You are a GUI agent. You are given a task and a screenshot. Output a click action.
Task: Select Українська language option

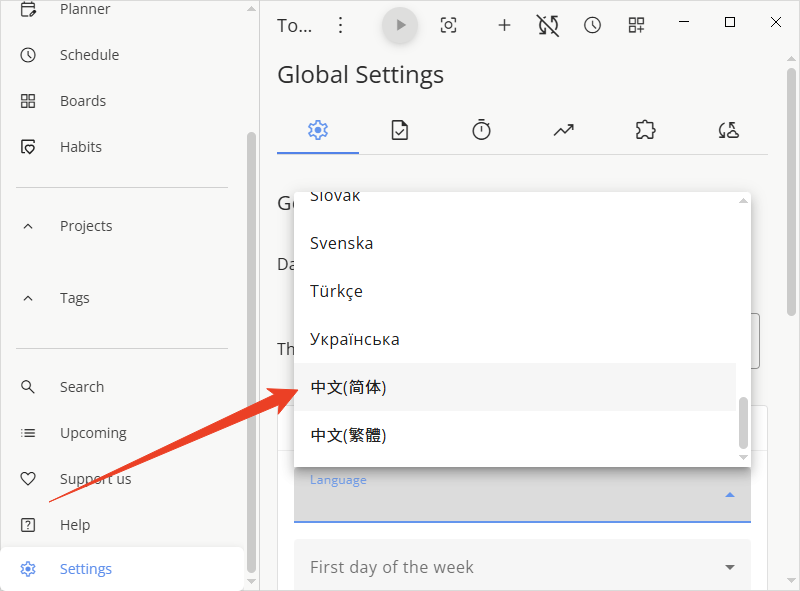(515, 339)
